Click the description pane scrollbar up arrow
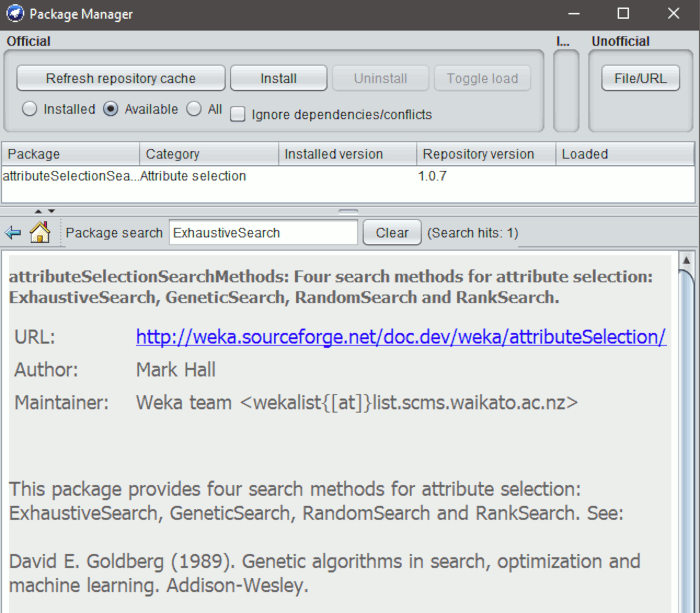Screen dimensions: 700x613 686,260
